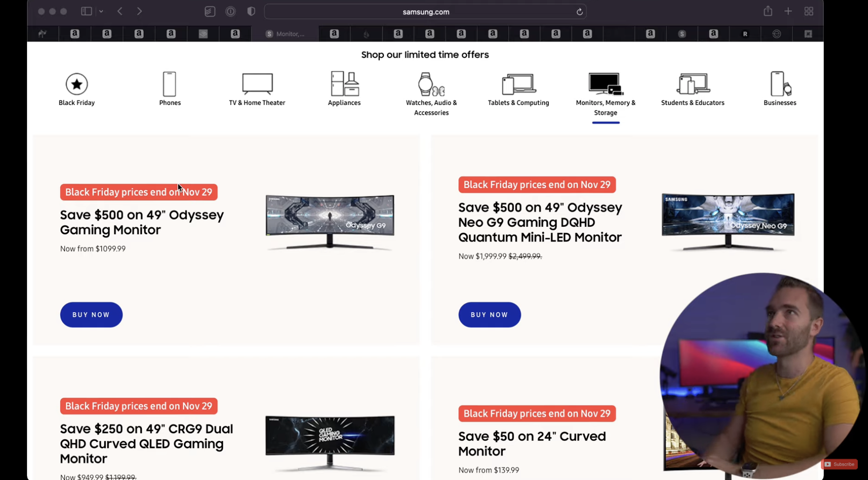Open the Odyssey Neo G9 product image
868x480 pixels.
tap(728, 222)
